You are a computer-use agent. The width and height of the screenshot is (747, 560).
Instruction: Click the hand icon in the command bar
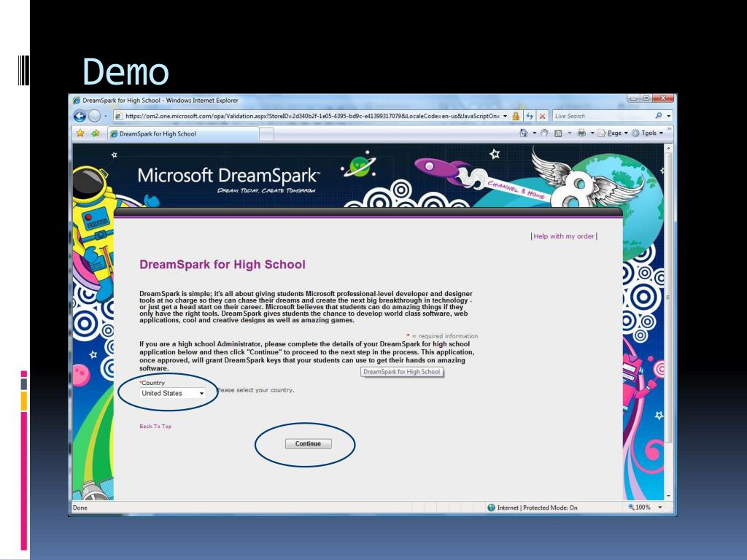544,133
